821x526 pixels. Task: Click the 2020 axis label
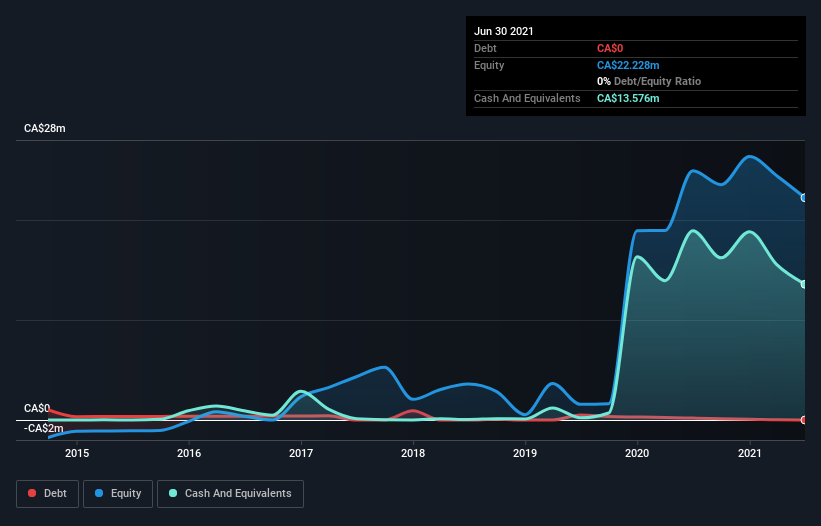click(x=637, y=453)
